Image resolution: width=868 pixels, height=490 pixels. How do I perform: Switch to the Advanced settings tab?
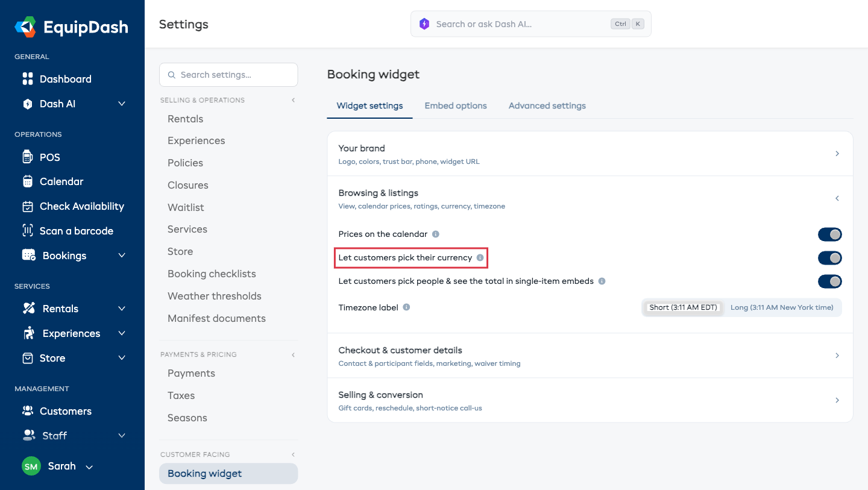[x=547, y=105]
